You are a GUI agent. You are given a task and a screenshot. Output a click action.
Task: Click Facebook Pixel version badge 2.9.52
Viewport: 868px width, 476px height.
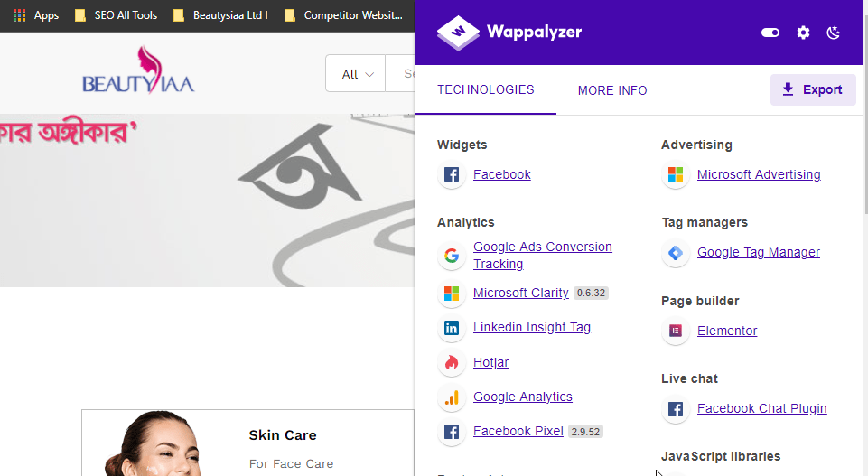click(585, 431)
